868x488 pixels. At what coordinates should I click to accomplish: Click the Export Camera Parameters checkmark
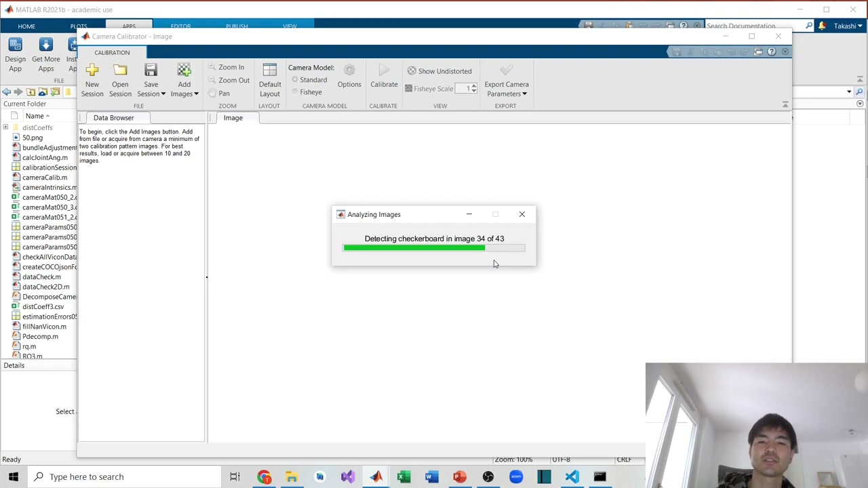click(506, 70)
